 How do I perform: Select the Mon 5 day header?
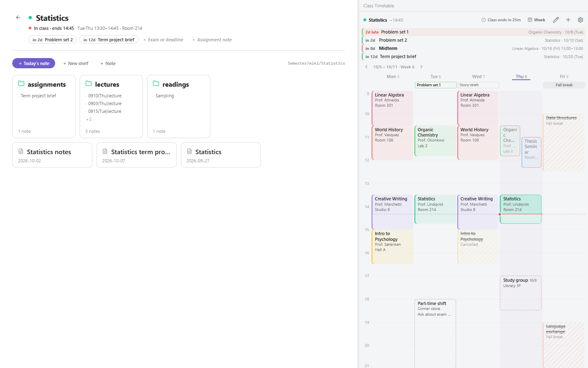click(x=393, y=76)
